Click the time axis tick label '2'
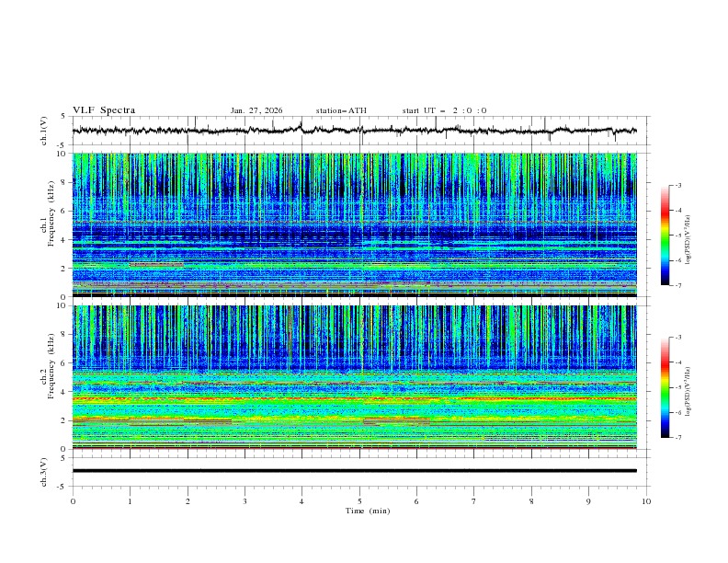Screen dimensions: 728x563 coord(188,501)
